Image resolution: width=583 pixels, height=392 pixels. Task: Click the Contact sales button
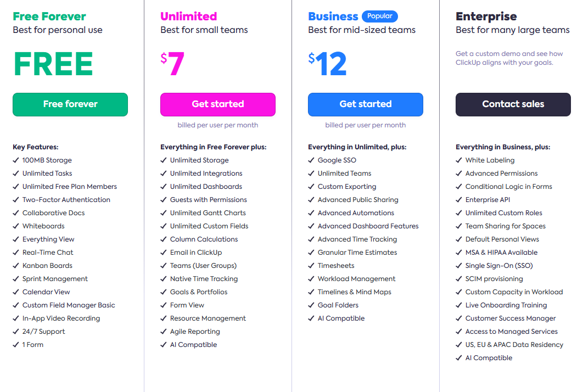(x=513, y=104)
